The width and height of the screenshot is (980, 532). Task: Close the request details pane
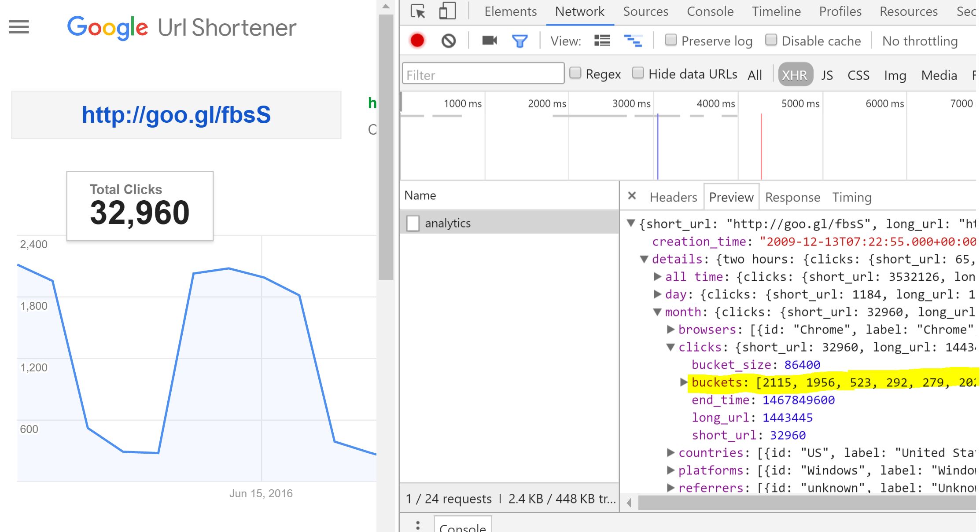pos(632,196)
